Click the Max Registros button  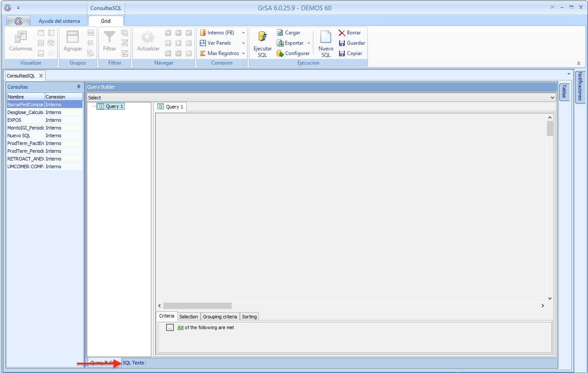pos(220,53)
